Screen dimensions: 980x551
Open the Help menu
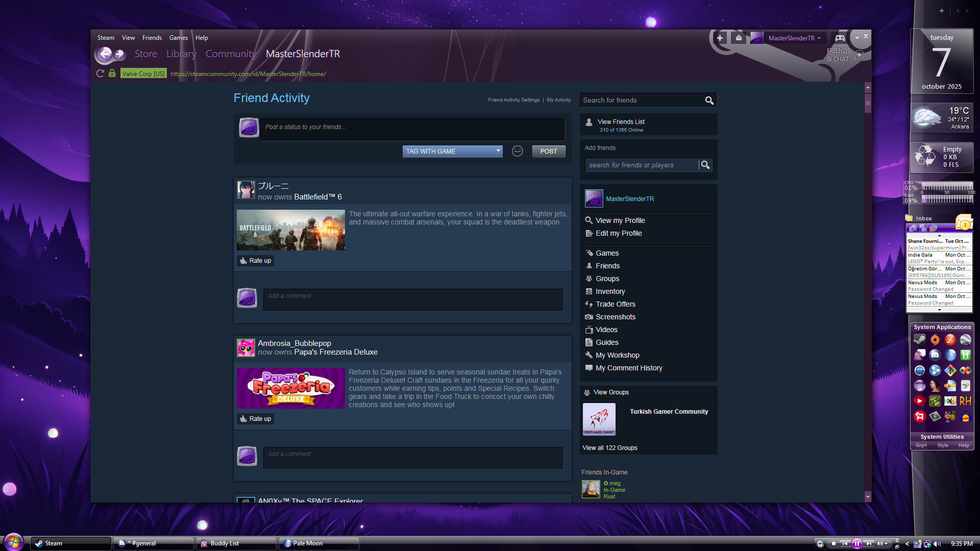pyautogui.click(x=202, y=38)
